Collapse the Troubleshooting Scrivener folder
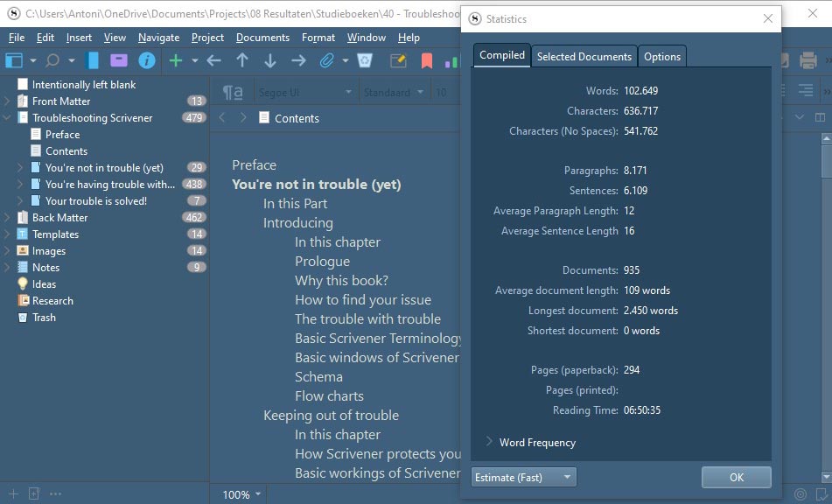Screen dimensions: 832x504 pyautogui.click(x=7, y=117)
